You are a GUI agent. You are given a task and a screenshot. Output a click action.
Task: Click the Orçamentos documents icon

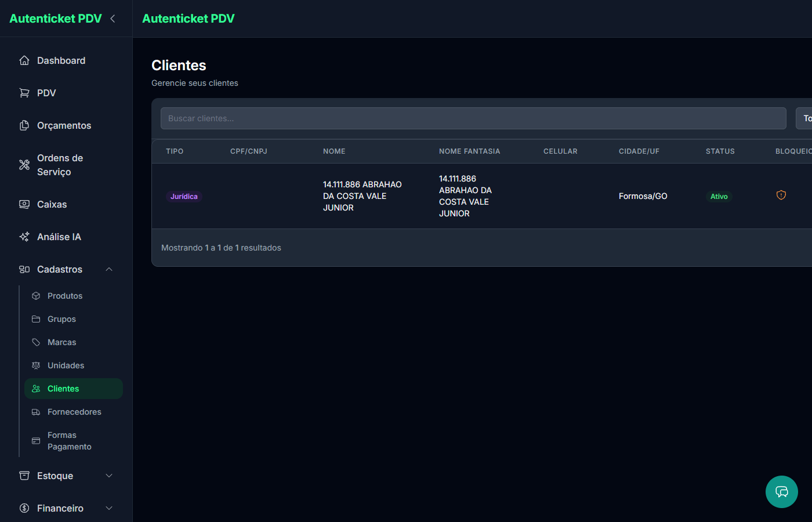[24, 125]
